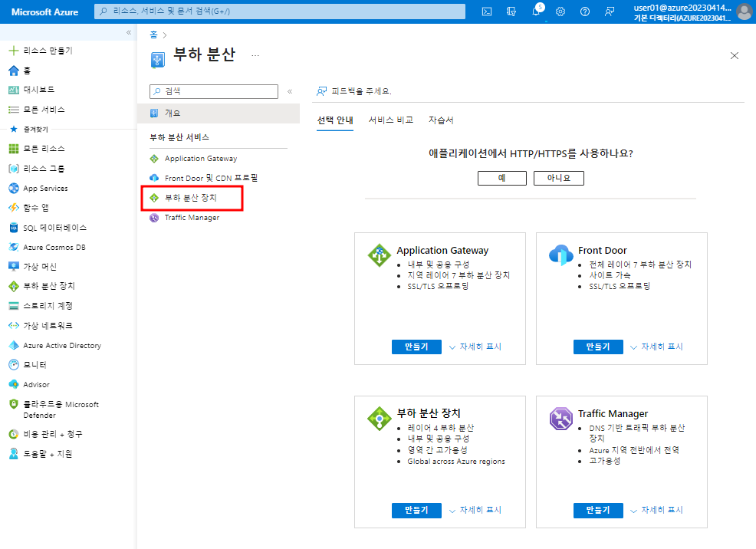Click the 홈 breadcrumb link
Viewport: 756px width, 549px height.
pyautogui.click(x=154, y=35)
